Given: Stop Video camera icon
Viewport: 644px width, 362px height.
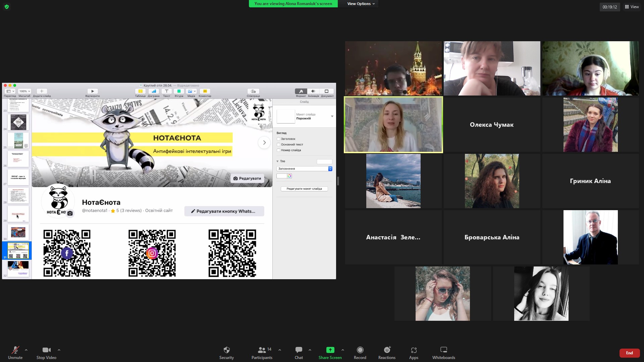Looking at the screenshot, I should (46, 350).
